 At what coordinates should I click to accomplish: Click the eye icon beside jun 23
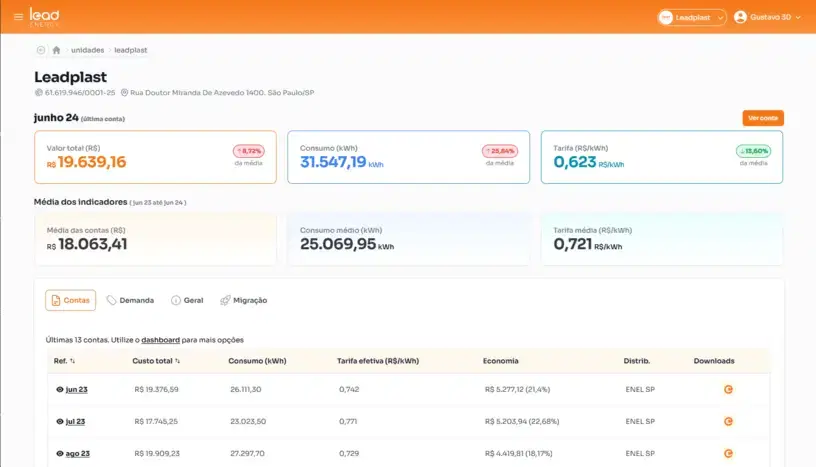[60, 389]
